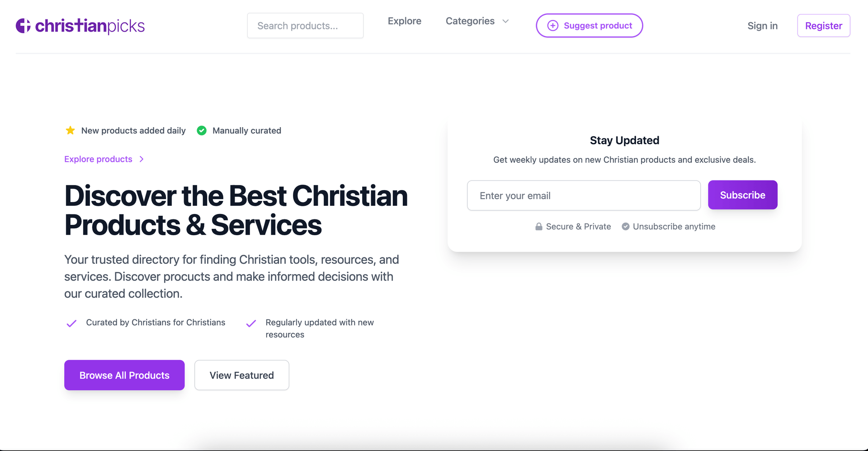The height and width of the screenshot is (451, 868).
Task: Click the yellow star icon
Action: pyautogui.click(x=71, y=131)
